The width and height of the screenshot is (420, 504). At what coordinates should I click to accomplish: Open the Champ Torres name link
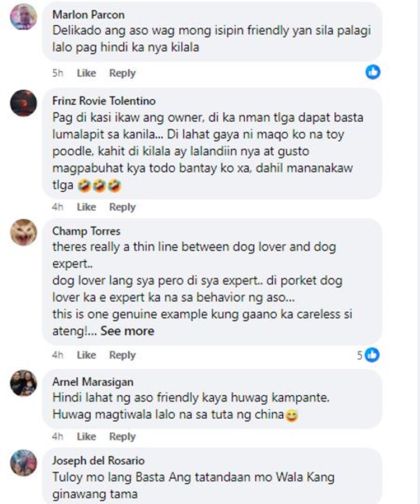pos(86,231)
